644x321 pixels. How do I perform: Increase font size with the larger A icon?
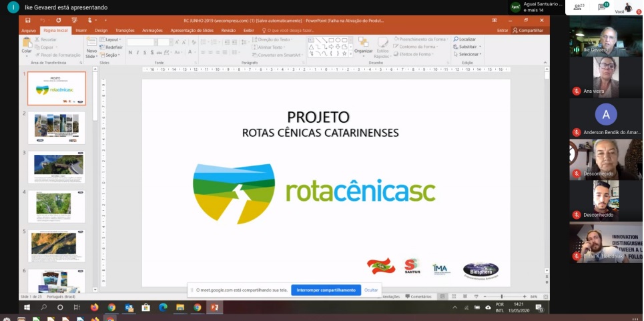click(177, 42)
